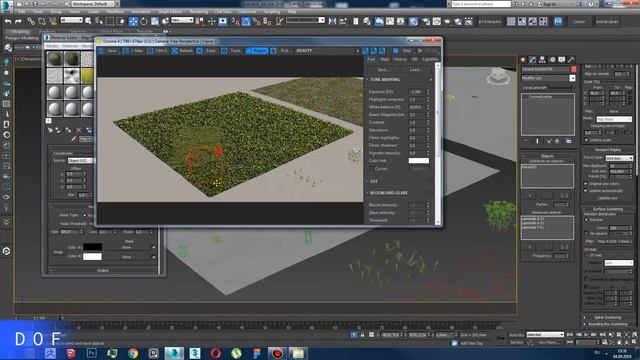Open Render Setup from main toolbar
The image size is (640, 360).
click(426, 21)
